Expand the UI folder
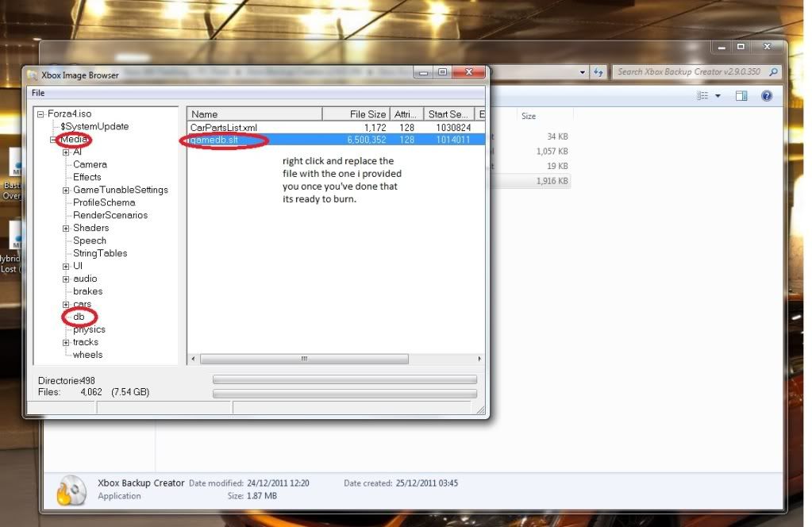Screen dimensions: 812x527 [x=66, y=267]
